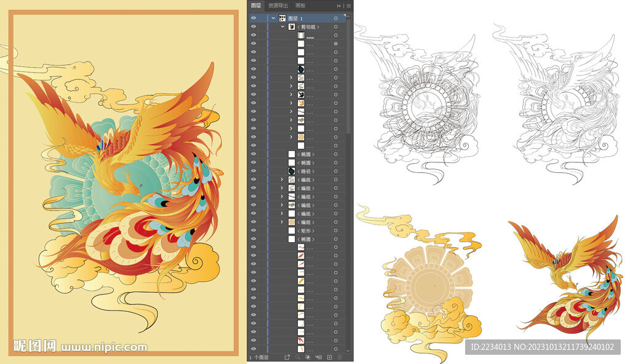
Task: Click the Create New Layer icon
Action: (329, 357)
